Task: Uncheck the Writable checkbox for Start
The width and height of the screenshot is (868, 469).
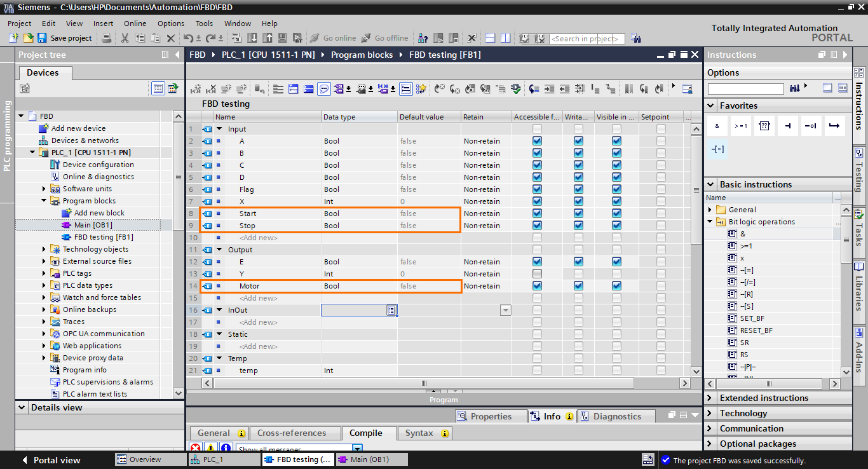Action: coord(578,214)
